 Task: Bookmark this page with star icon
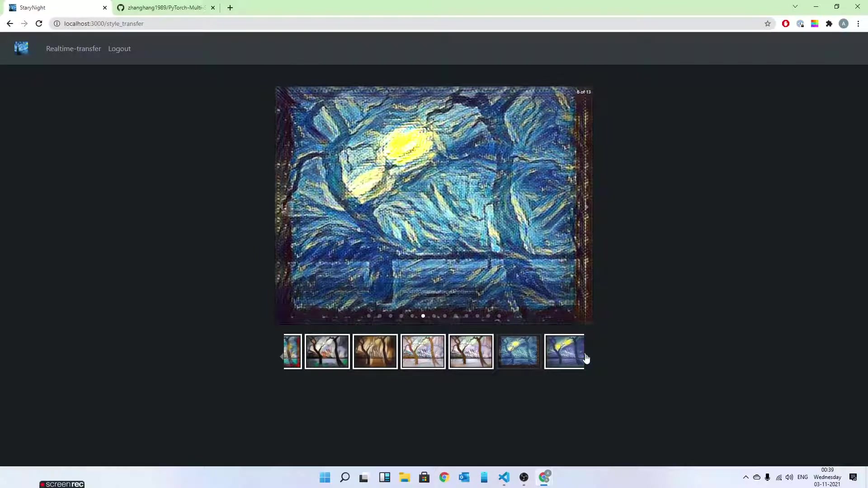pos(768,23)
